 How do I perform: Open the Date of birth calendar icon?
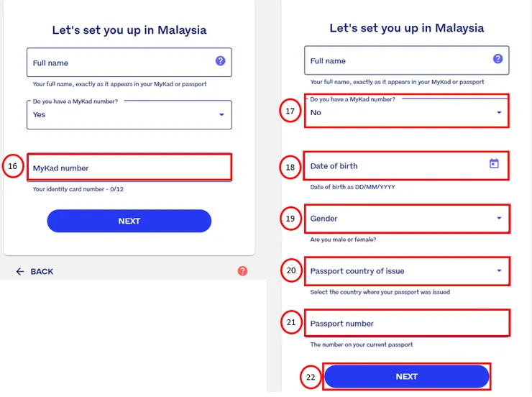click(494, 164)
